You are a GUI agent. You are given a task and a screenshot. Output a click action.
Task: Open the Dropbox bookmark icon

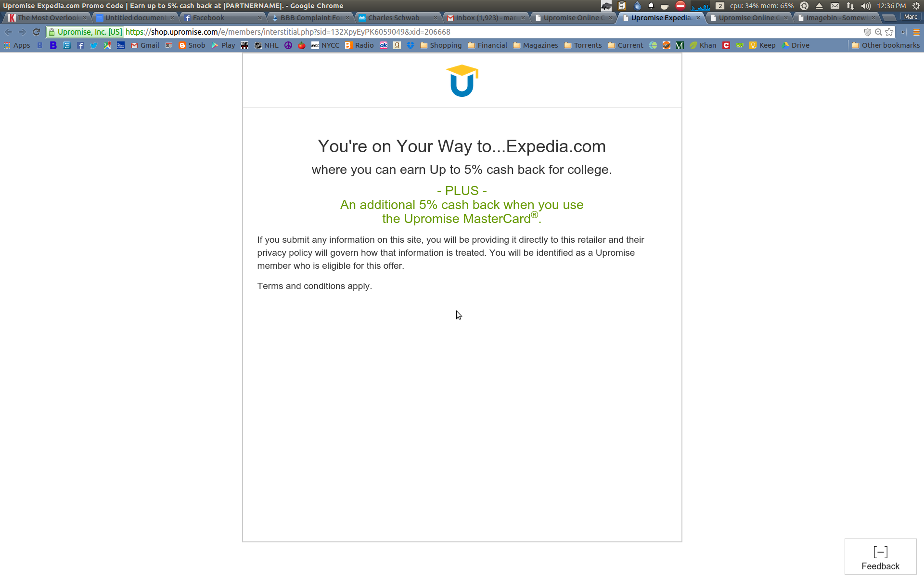(x=411, y=45)
